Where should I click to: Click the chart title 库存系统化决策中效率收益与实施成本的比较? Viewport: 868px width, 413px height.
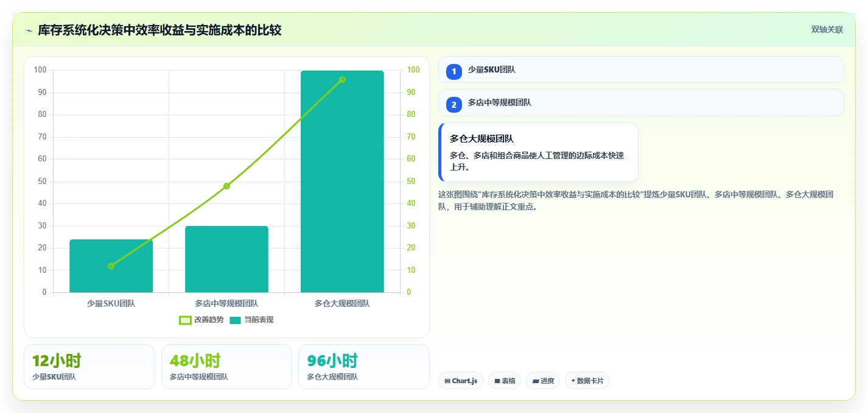(159, 30)
